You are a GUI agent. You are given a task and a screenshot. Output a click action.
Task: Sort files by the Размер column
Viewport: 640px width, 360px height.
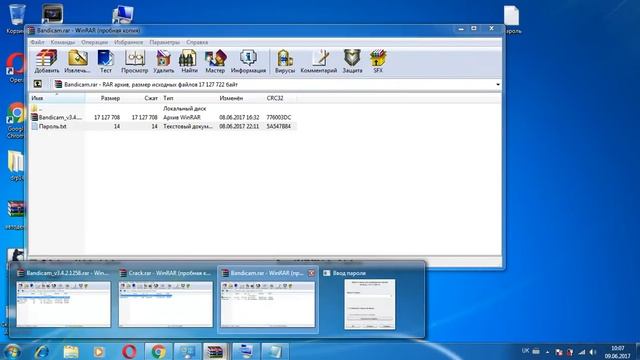coord(104,98)
